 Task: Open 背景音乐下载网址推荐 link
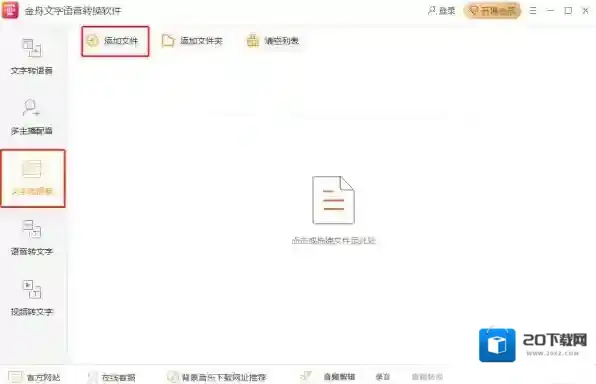click(217, 377)
